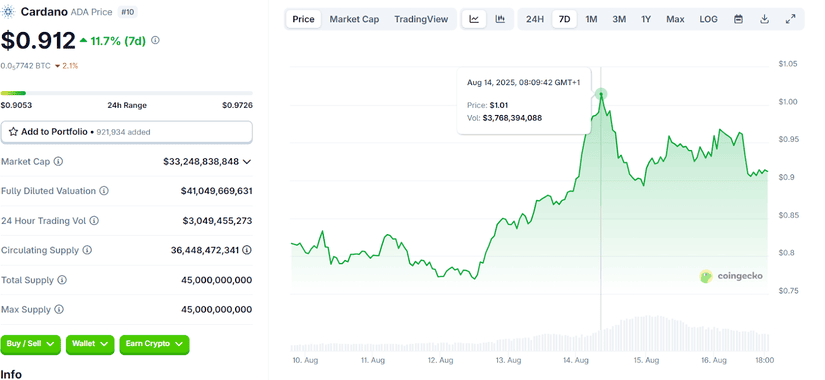825x380 pixels.
Task: Expand chart to fullscreen
Action: tap(790, 19)
